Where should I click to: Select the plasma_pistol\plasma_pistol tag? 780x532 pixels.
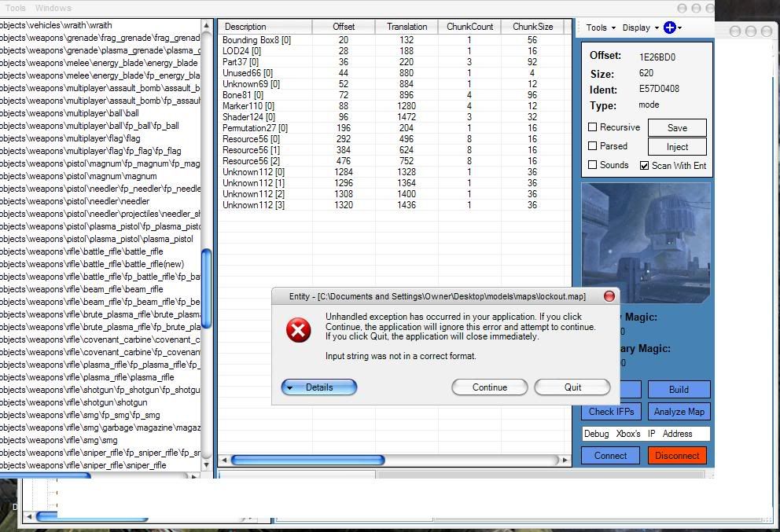[x=97, y=239]
